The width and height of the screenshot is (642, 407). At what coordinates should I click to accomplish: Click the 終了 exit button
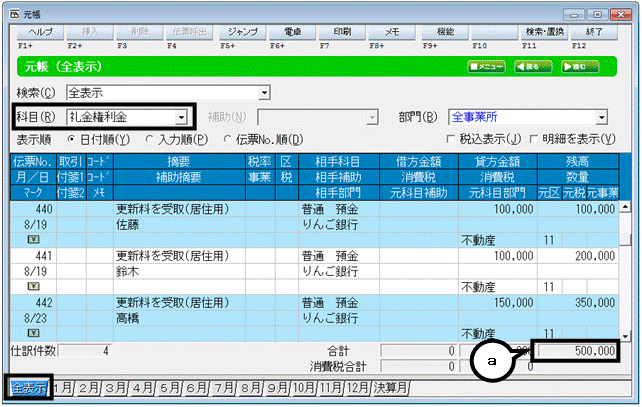point(594,32)
